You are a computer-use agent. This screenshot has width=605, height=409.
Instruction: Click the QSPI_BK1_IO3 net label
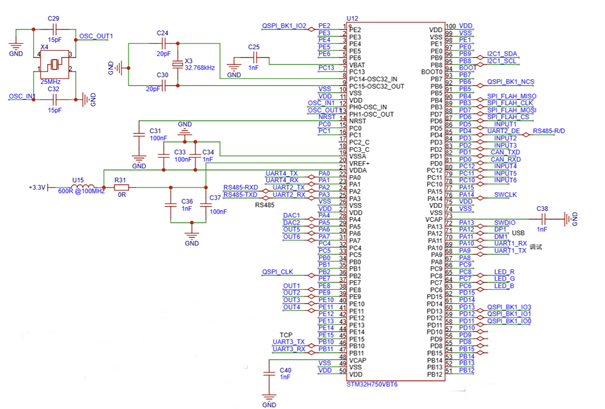click(x=509, y=307)
